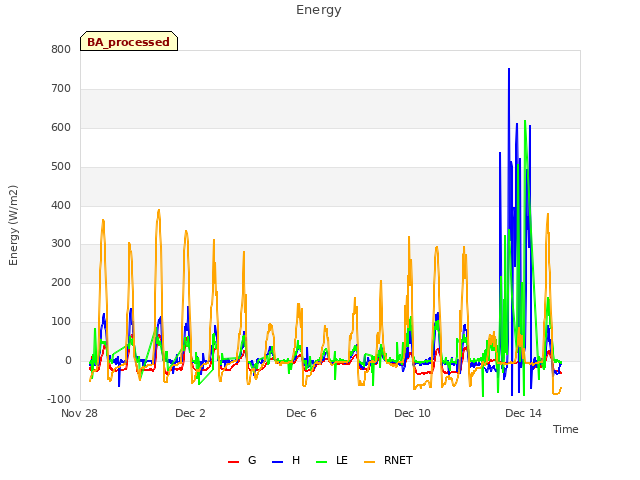Click the 800 y-axis tick label
Screen dimensions: 640x480
61,49
